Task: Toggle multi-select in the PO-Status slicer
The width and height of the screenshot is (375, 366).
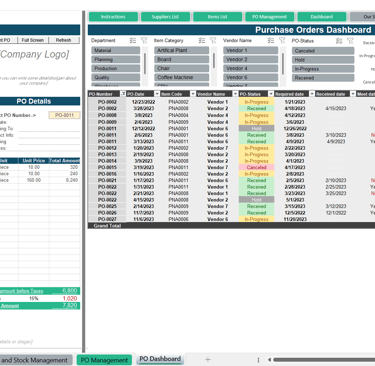Action: [x=339, y=41]
